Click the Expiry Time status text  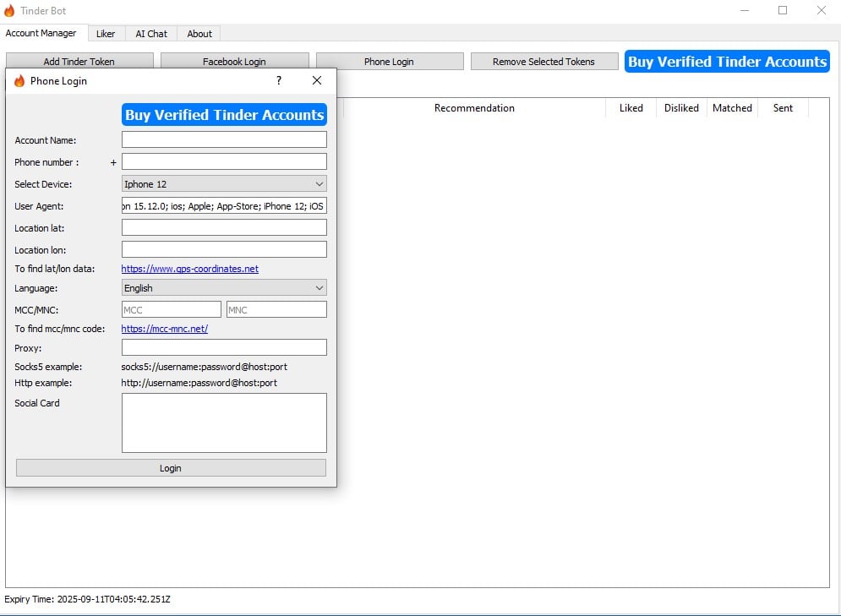point(87,599)
